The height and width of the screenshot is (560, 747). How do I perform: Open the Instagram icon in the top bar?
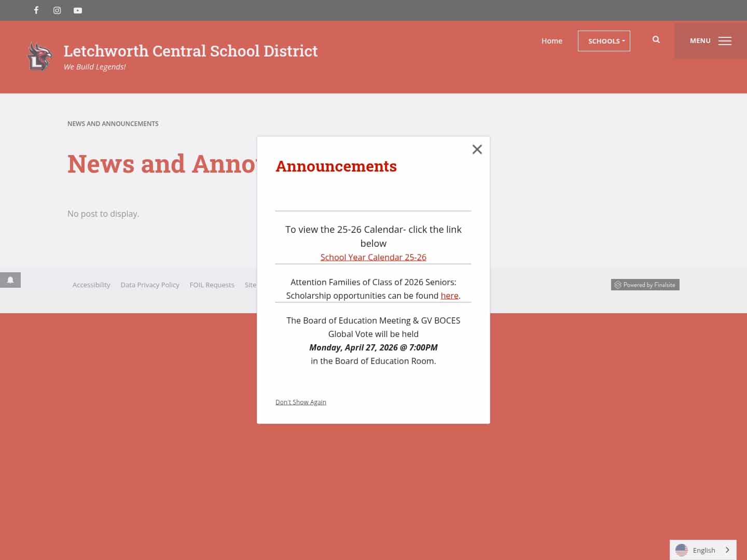point(57,10)
